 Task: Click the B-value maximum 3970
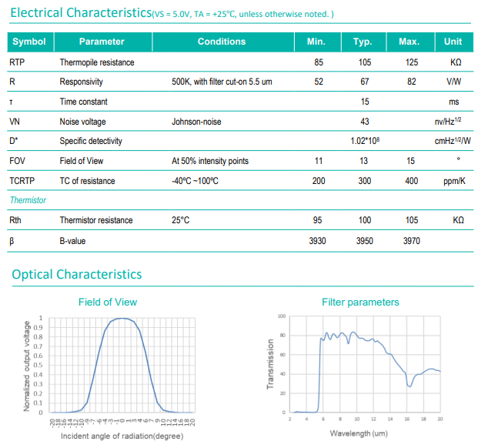(410, 241)
